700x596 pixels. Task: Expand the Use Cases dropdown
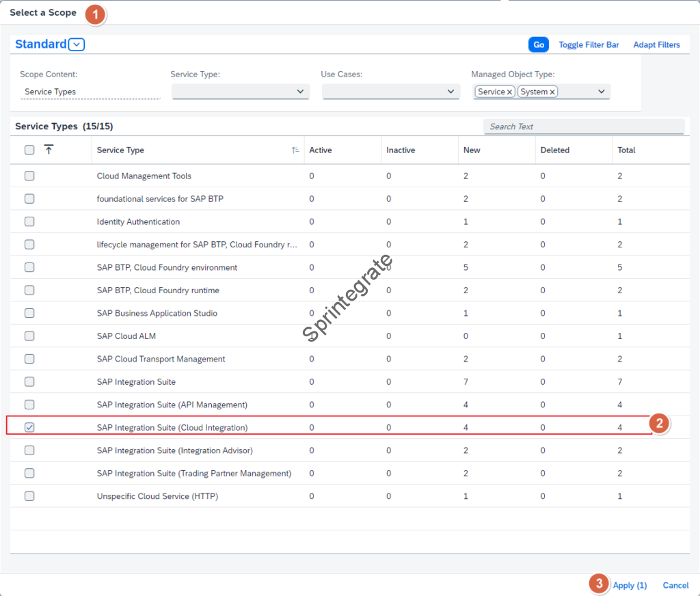[x=450, y=91]
